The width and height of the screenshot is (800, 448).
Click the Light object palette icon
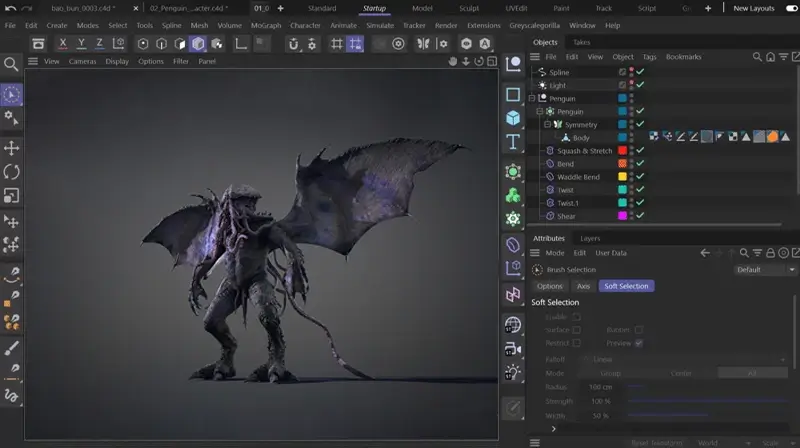pos(513,372)
